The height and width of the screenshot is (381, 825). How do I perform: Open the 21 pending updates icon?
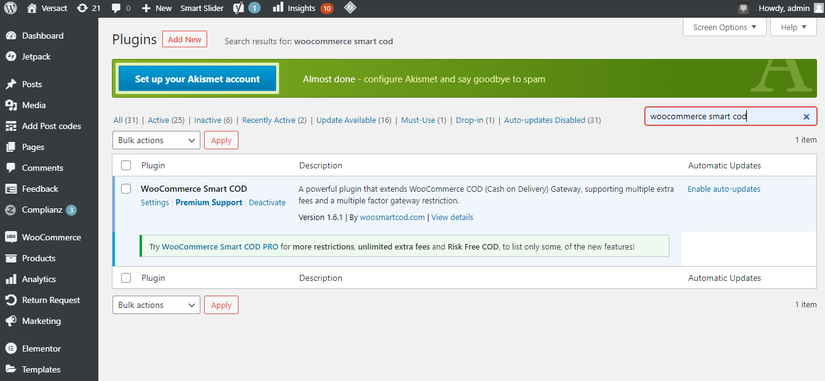click(88, 8)
